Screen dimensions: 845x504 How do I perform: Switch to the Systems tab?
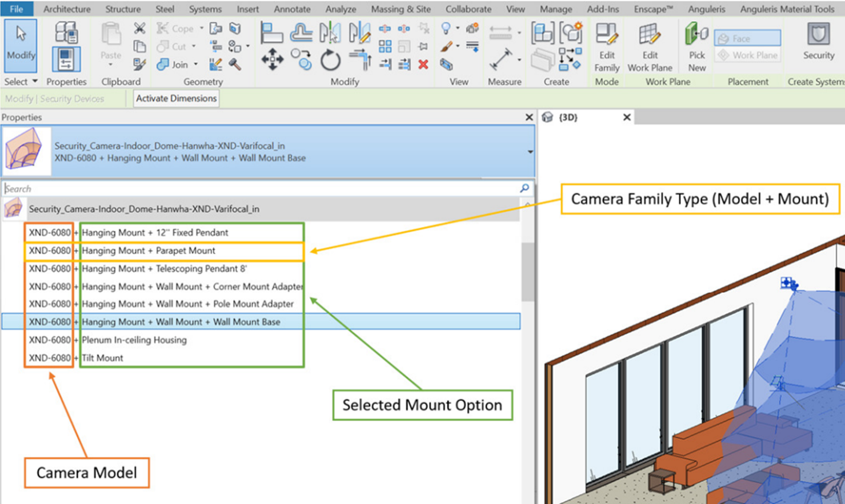[205, 9]
